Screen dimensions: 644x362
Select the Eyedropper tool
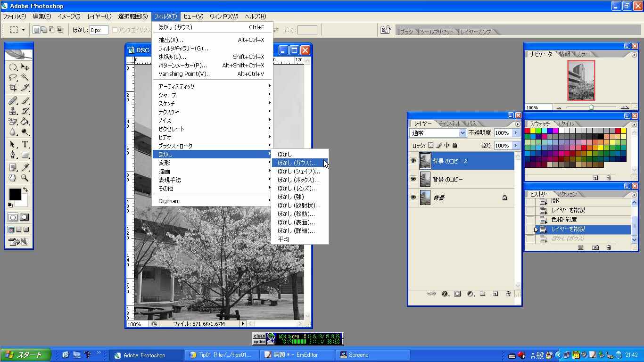[x=25, y=168]
